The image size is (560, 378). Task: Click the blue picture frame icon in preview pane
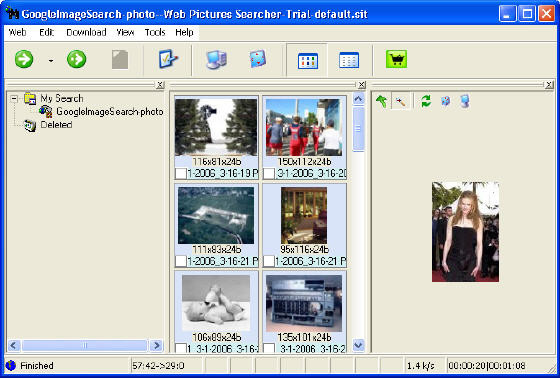[445, 101]
